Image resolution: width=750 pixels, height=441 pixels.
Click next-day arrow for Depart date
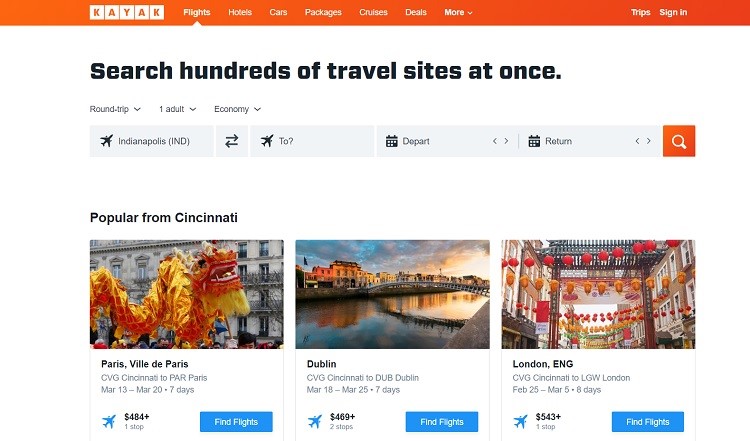point(506,141)
